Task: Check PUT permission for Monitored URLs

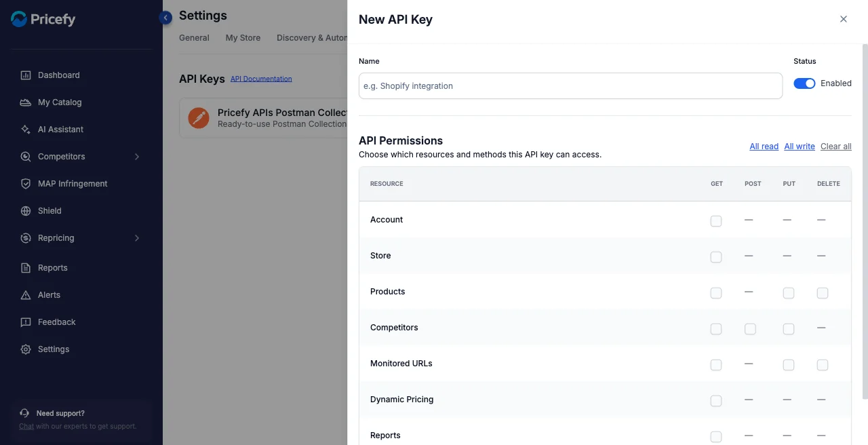Action: (789, 365)
